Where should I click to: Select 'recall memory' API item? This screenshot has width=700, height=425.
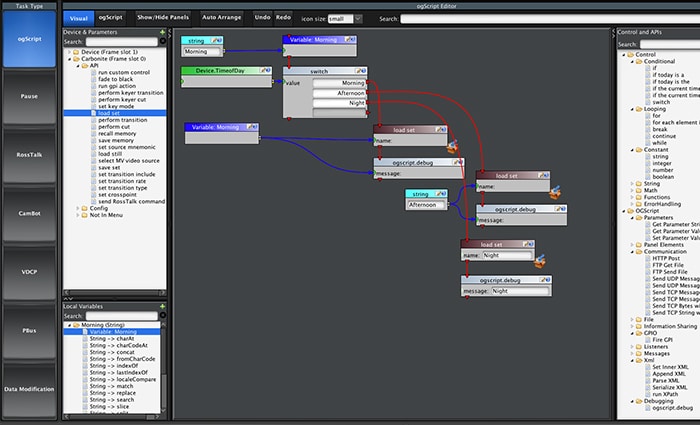coord(117,133)
